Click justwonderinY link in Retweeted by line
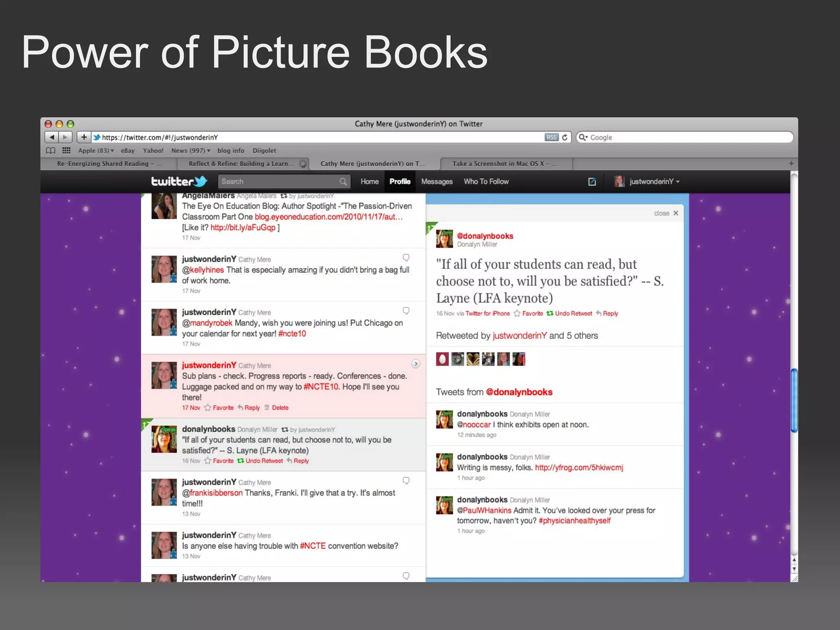The width and height of the screenshot is (840, 630). (x=520, y=336)
